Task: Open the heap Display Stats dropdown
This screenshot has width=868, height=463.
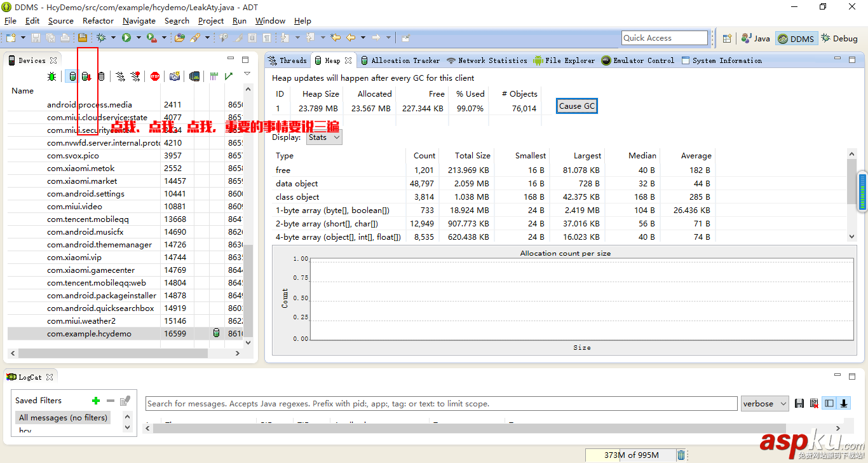Action: [x=324, y=137]
